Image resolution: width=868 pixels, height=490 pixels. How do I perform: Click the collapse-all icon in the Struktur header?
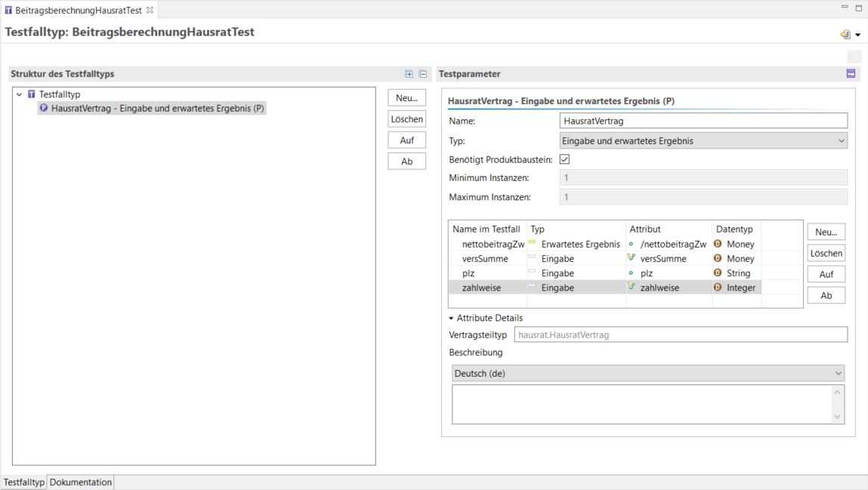point(423,74)
